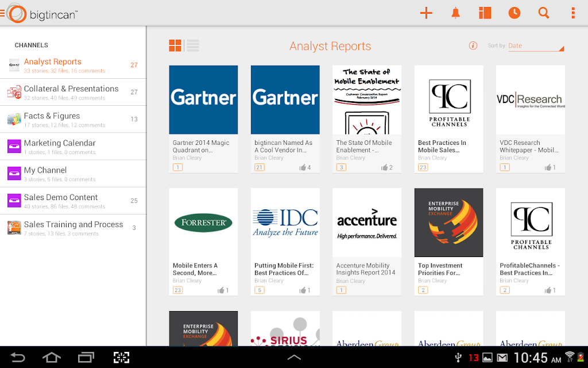Screen dimensions: 588x368
Task: Show channel info icon
Action: tap(473, 45)
